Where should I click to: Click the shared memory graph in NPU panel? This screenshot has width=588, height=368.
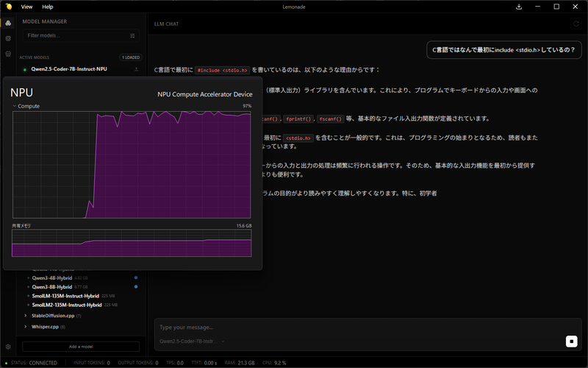[132, 243]
